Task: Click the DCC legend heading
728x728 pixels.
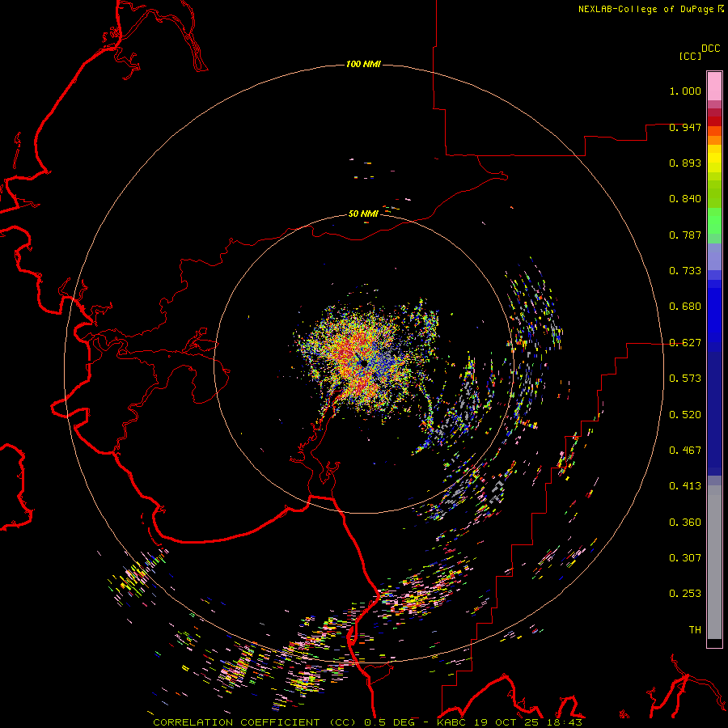Action: coord(710,49)
